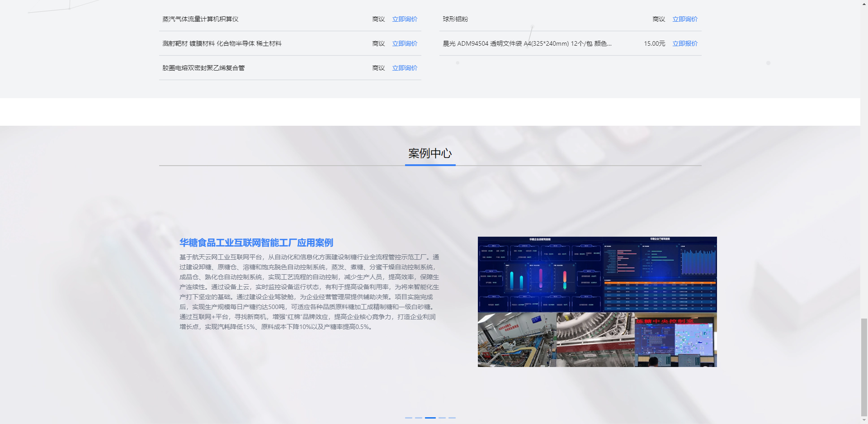Screen dimensions: 868x424
Task: Click 立即报价 for 晨光 ADM94504 透明文件袋
Action: click(x=685, y=43)
